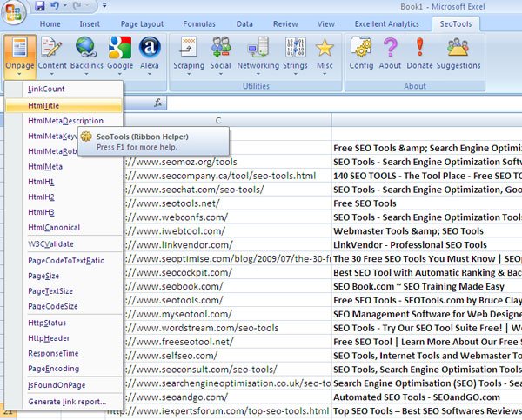Expand the Undo history dropdown arrow
Screen dimensions: 522x420
(65, 6)
